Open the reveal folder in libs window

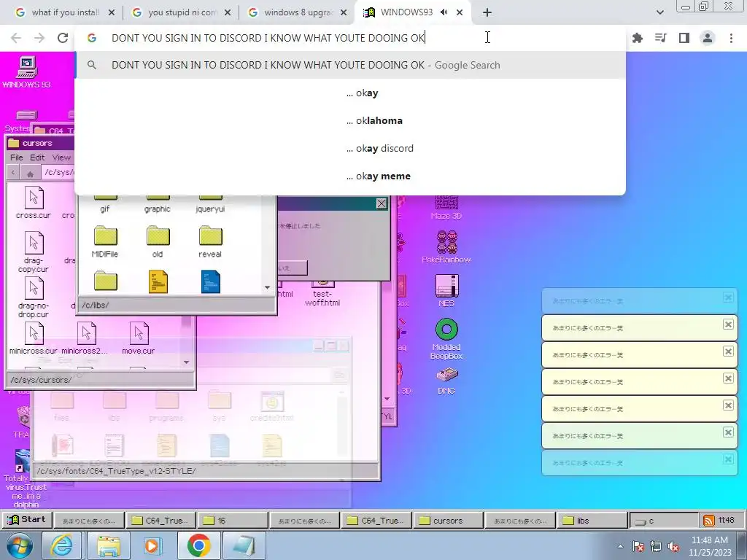pos(210,242)
